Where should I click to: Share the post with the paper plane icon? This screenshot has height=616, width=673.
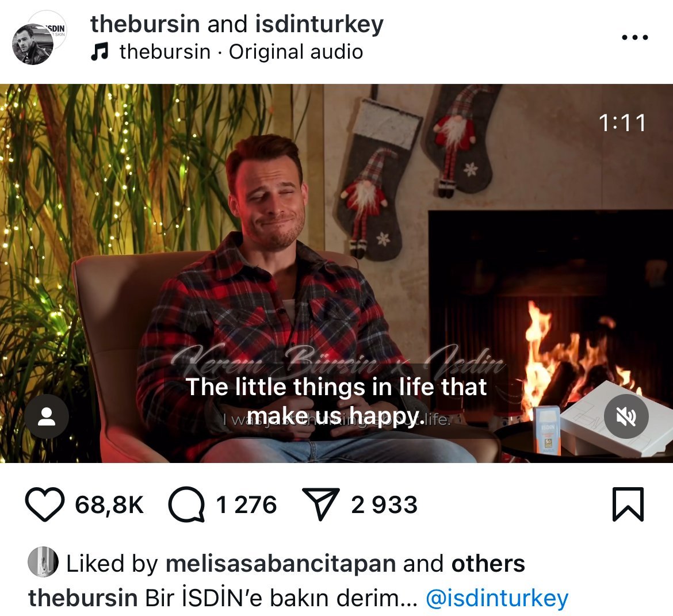[x=321, y=504]
